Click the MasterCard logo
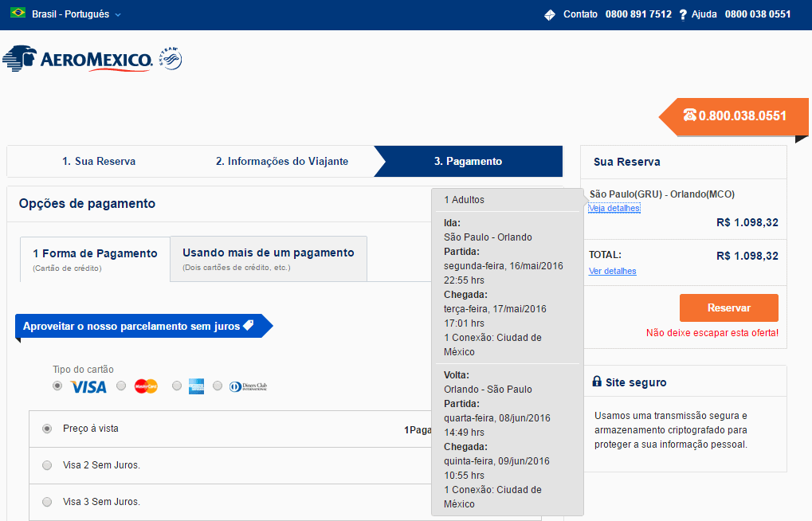This screenshot has height=521, width=812. (146, 386)
